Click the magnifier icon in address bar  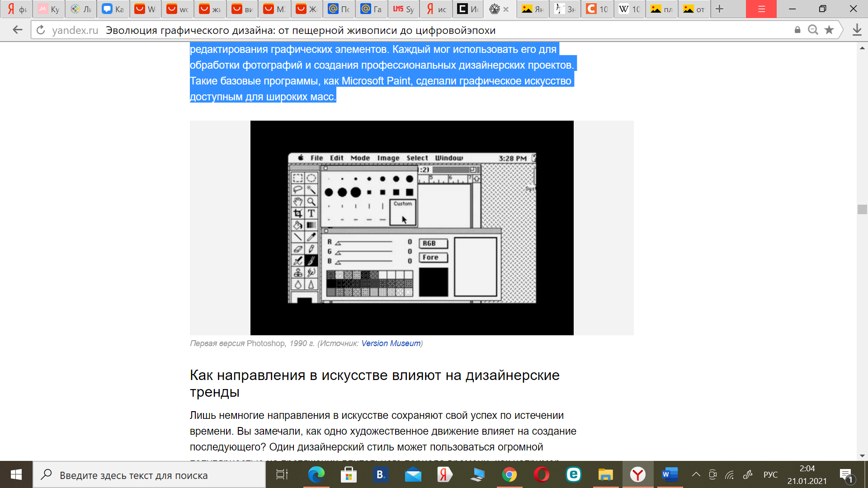813,30
